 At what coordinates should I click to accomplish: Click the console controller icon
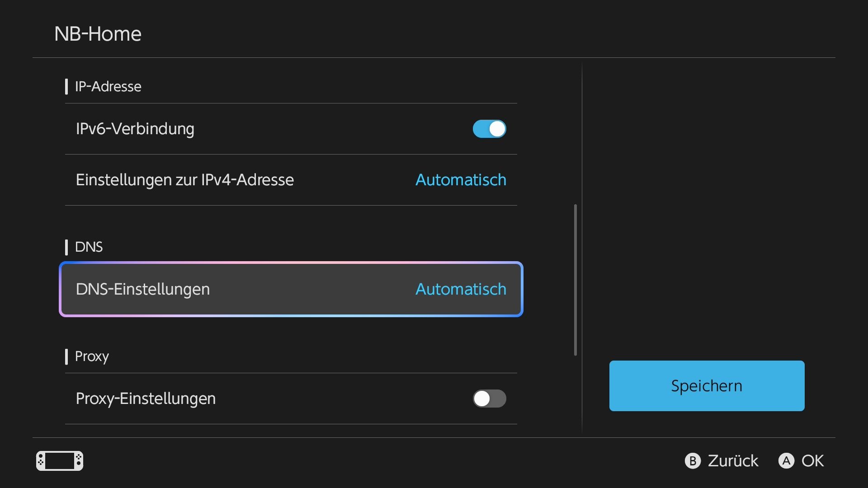60,461
